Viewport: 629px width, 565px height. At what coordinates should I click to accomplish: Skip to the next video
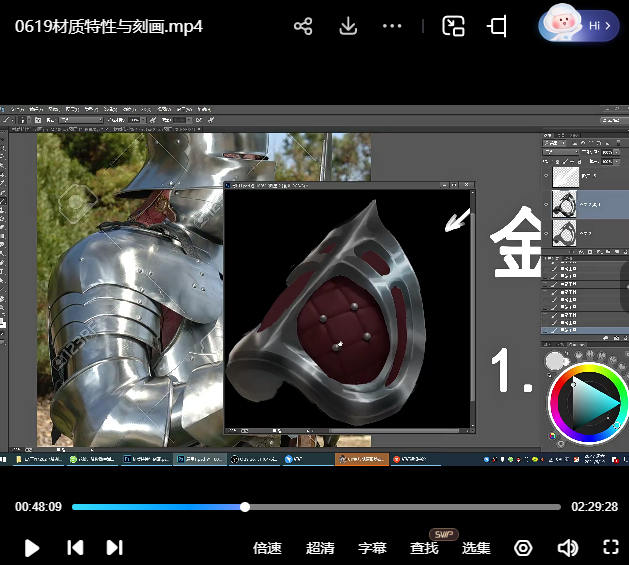coord(115,547)
